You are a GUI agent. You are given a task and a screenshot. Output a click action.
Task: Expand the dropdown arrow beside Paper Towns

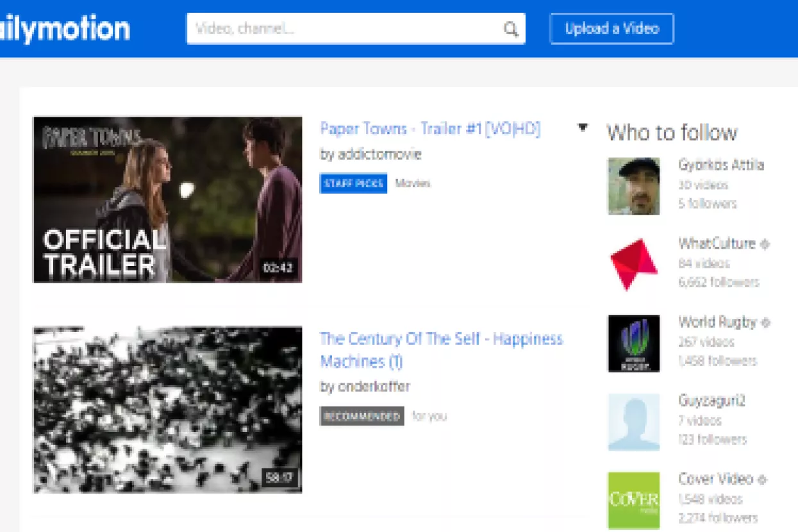[x=582, y=128]
